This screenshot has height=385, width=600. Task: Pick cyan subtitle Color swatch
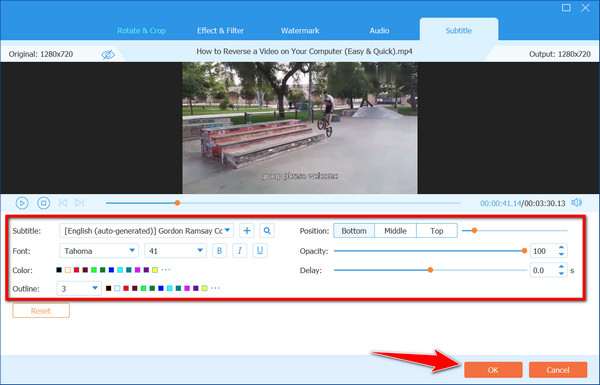click(120, 270)
